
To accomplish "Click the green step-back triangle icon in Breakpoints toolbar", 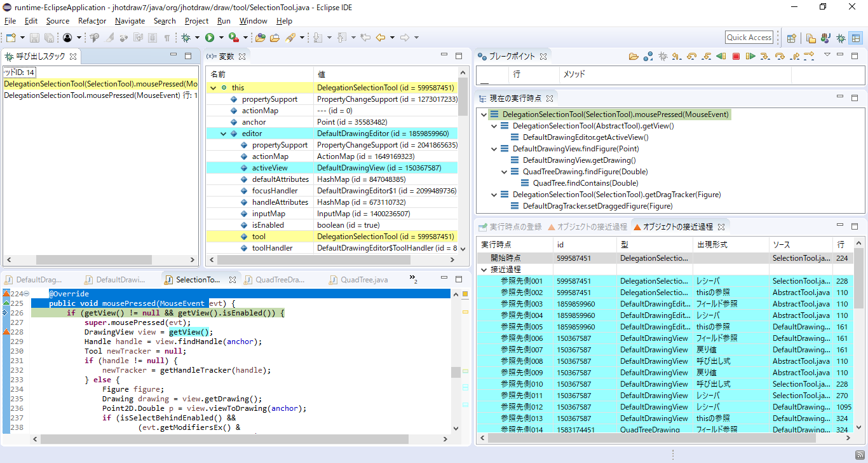I will coord(721,56).
